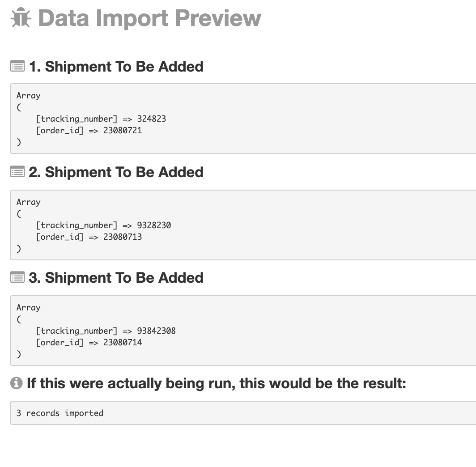The height and width of the screenshot is (467, 476).
Task: Click the list icon for shipment 1 heading
Action: tap(17, 66)
